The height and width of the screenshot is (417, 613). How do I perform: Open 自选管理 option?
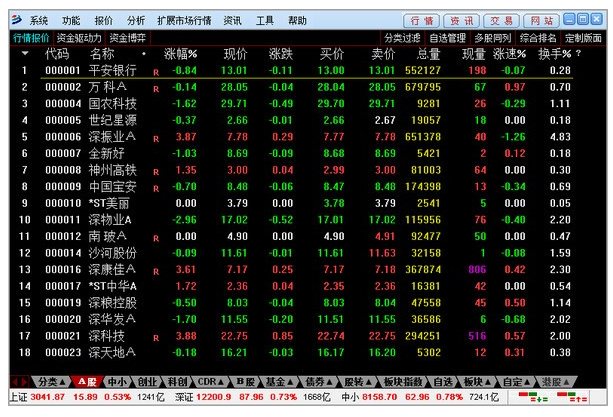(447, 38)
